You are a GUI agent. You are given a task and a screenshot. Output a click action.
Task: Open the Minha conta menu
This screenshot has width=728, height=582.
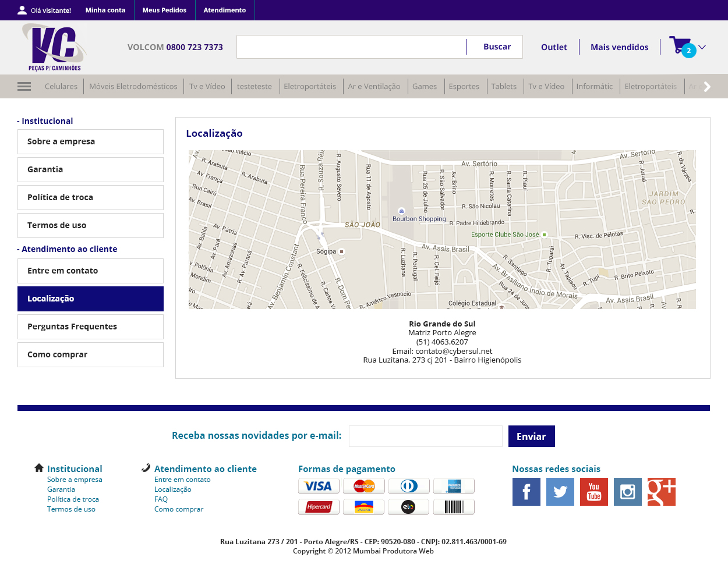[x=105, y=10]
